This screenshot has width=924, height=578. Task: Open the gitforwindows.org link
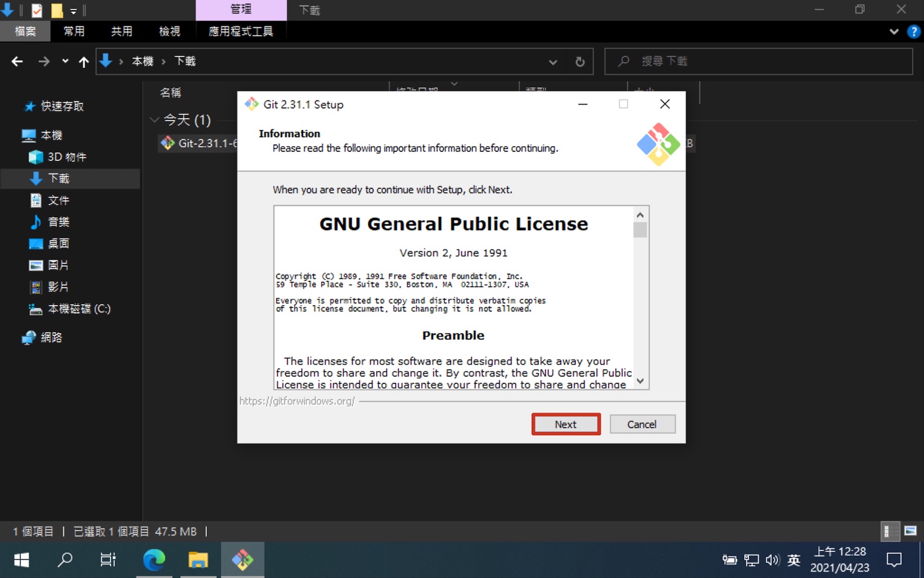coord(297,401)
